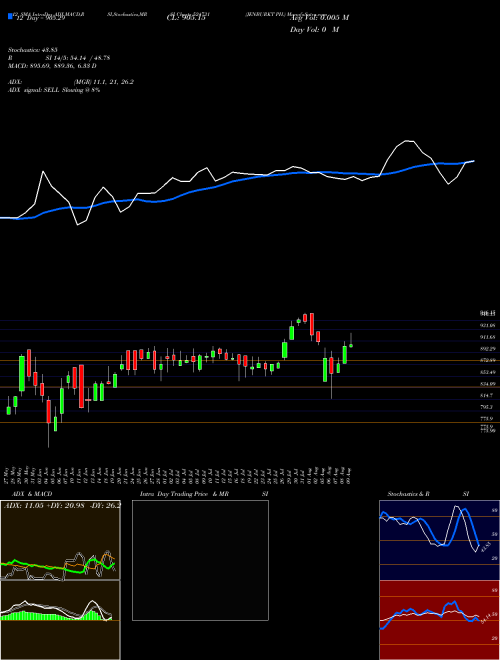This screenshot has width=500, height=660.
Task: Click the 911.68 price axis label
Action: (x=489, y=337)
